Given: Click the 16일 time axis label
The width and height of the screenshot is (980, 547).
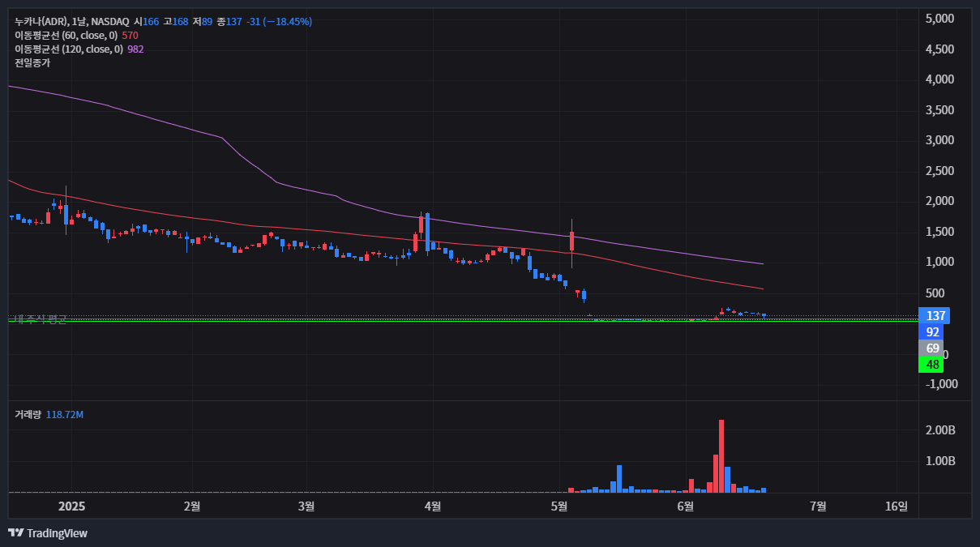Looking at the screenshot, I should [x=897, y=506].
